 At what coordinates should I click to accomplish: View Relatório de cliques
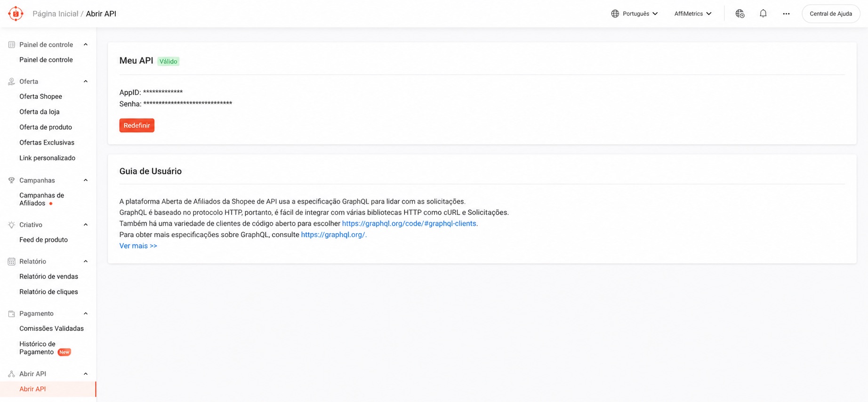coord(48,292)
